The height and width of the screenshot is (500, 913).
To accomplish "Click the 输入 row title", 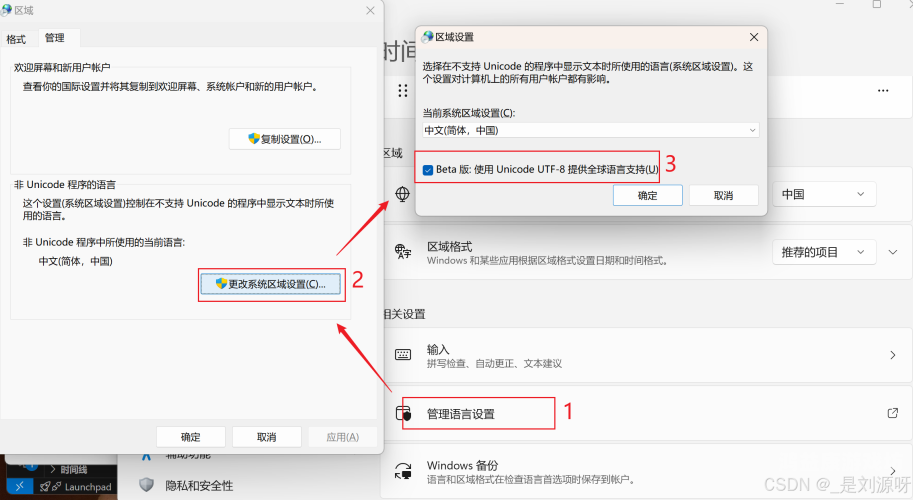I will pyautogui.click(x=438, y=349).
